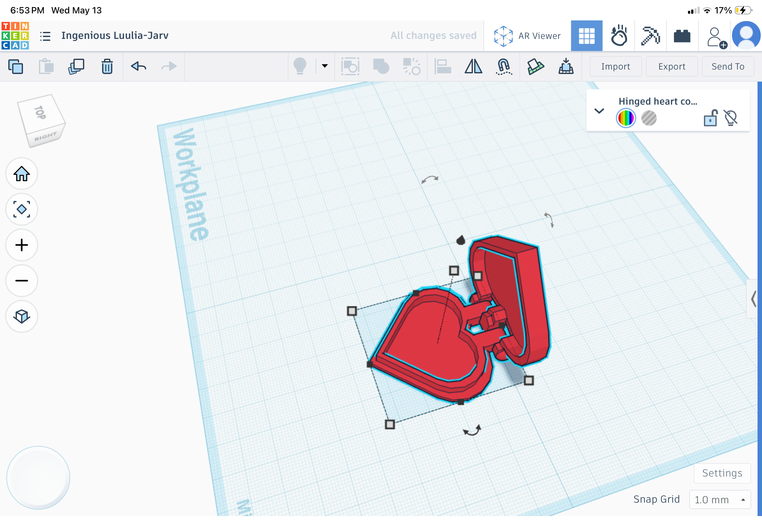Select the Drop to workplane tool

pos(566,66)
